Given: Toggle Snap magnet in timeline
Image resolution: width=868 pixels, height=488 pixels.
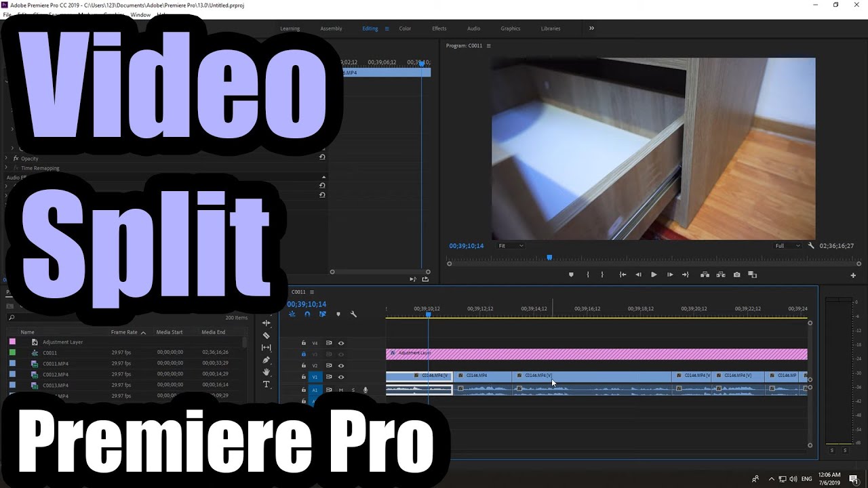Looking at the screenshot, I should [x=307, y=314].
